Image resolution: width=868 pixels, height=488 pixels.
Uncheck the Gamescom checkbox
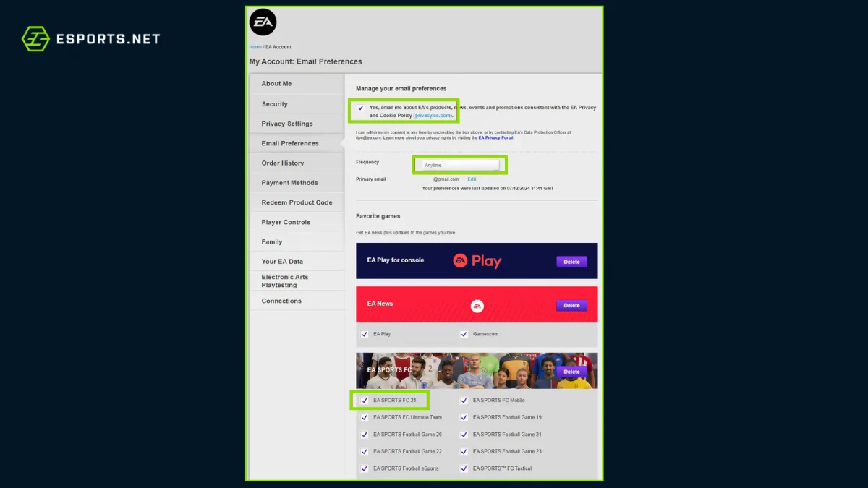coord(464,335)
